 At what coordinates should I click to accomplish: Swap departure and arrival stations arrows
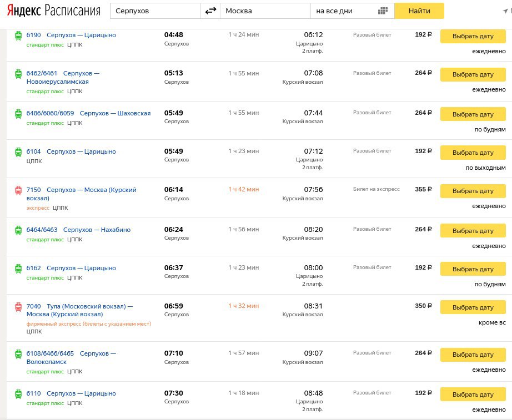[210, 11]
